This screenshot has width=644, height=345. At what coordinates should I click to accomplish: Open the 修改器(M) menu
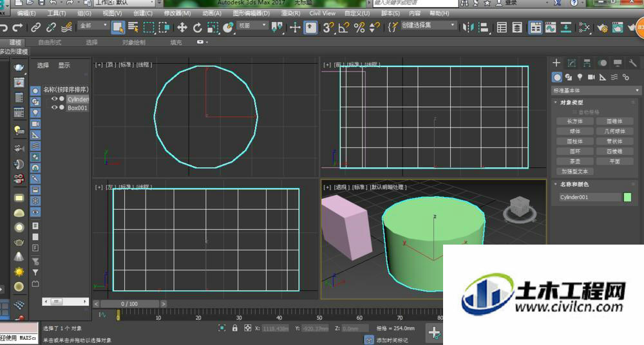(177, 13)
